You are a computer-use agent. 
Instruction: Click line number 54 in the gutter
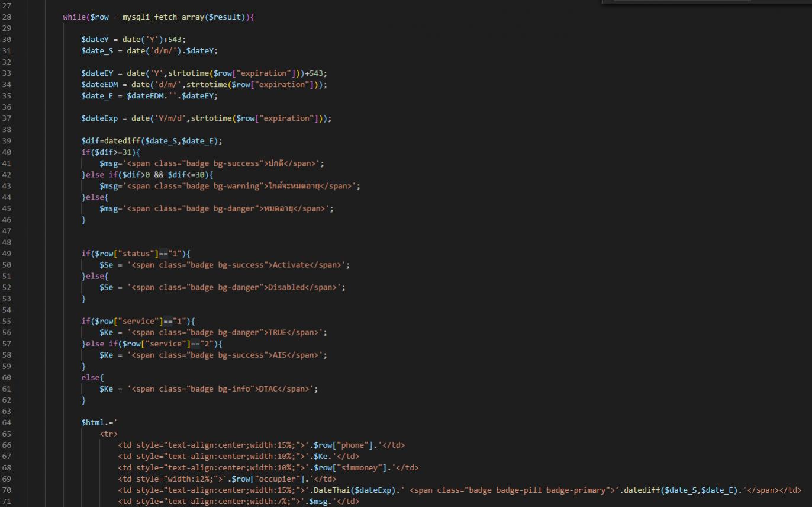click(7, 310)
